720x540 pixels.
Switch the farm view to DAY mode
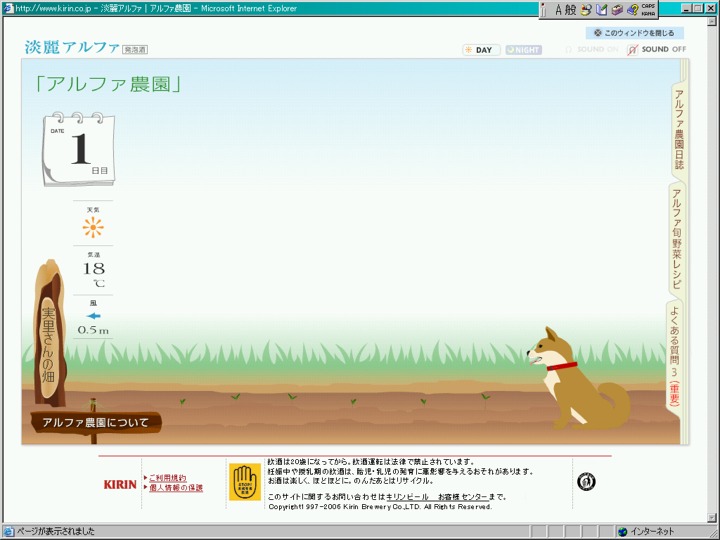click(481, 50)
